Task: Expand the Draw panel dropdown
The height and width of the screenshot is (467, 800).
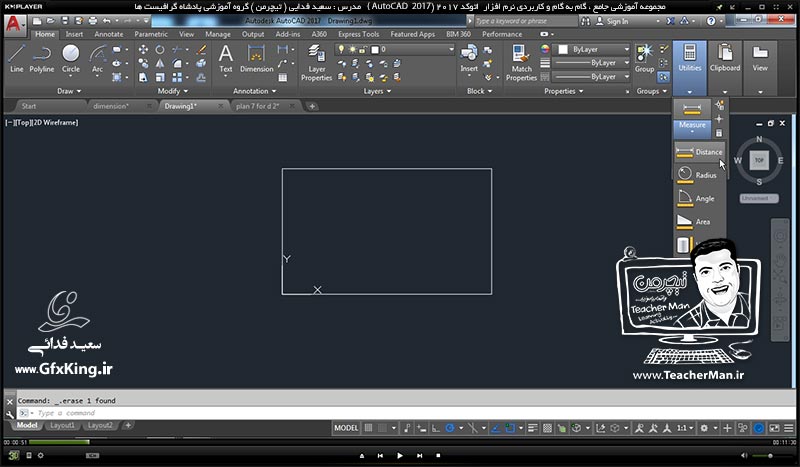Action: pyautogui.click(x=69, y=91)
